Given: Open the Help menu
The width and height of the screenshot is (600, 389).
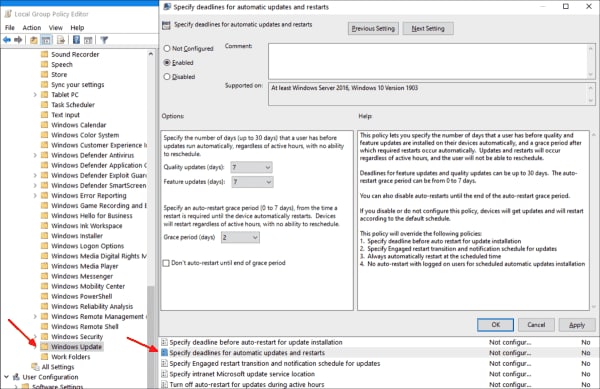Looking at the screenshot, I should (77, 28).
